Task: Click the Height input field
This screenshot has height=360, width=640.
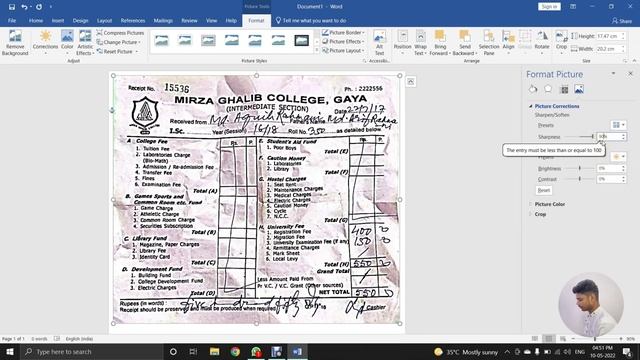Action: click(x=608, y=36)
